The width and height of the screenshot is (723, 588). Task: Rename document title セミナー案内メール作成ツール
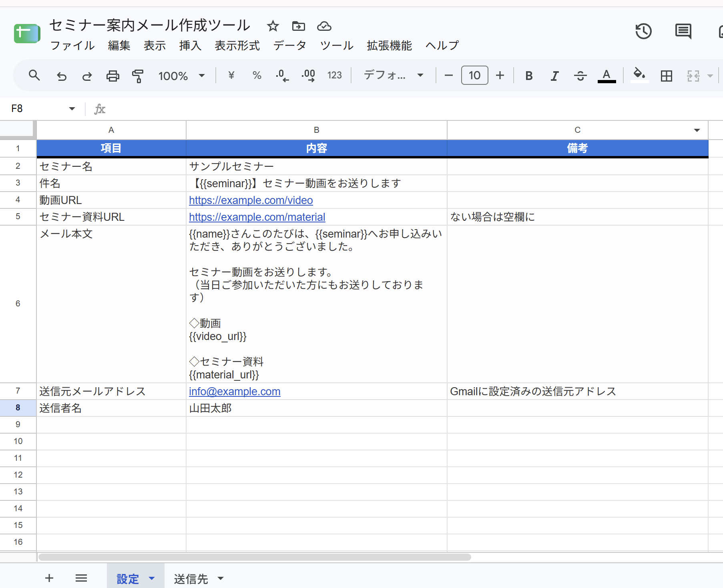point(149,25)
